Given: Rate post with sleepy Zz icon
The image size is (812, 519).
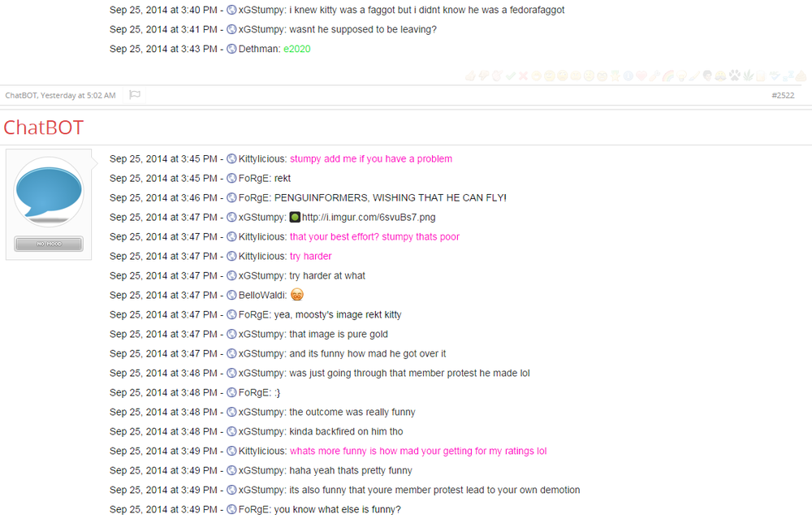Looking at the screenshot, I should [x=788, y=76].
